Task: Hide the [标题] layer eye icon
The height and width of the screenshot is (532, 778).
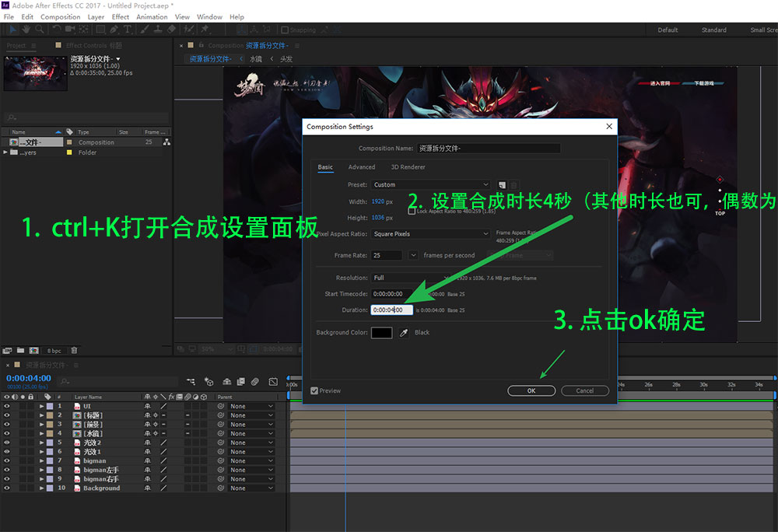Action: tap(6, 415)
